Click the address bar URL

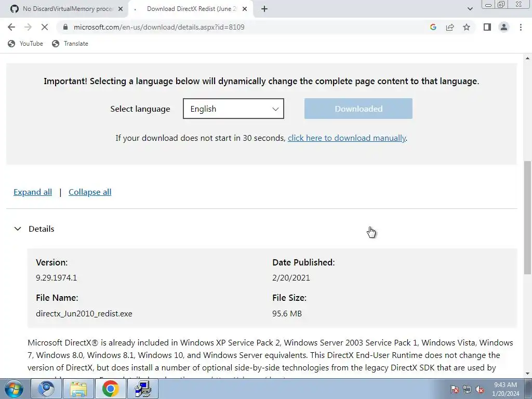[159, 27]
